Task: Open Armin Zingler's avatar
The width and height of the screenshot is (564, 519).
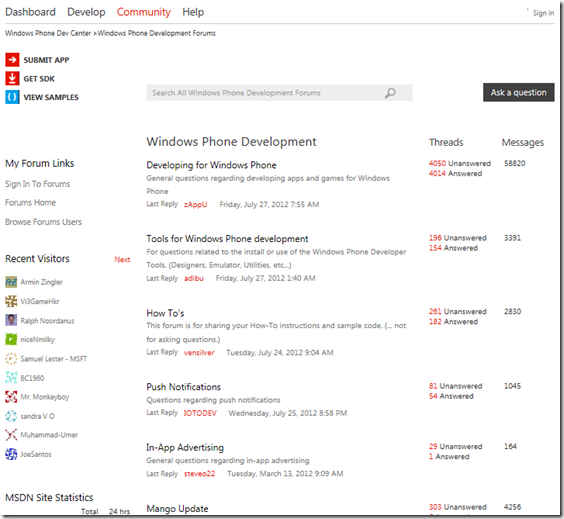Action: [x=11, y=282]
